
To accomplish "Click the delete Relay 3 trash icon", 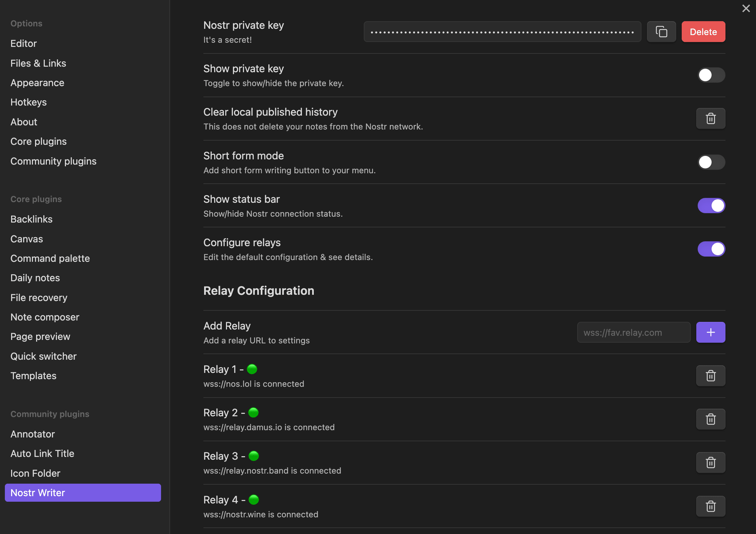I will 711,462.
